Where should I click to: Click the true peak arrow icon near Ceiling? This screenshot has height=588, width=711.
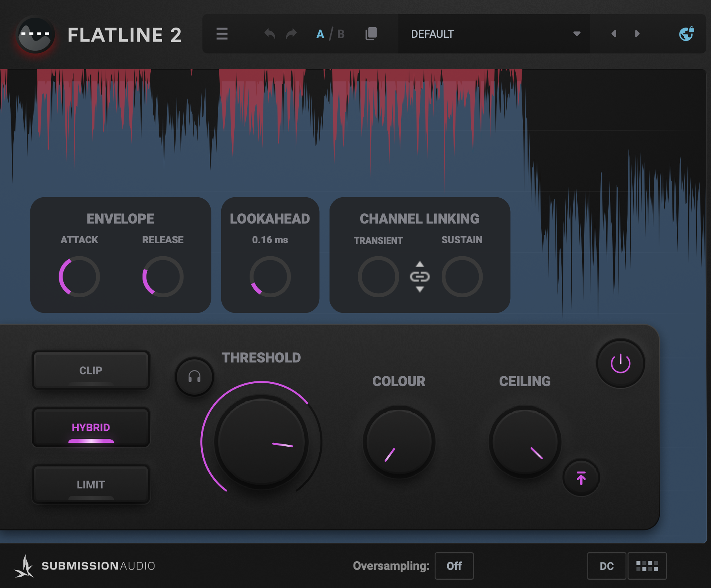[581, 478]
